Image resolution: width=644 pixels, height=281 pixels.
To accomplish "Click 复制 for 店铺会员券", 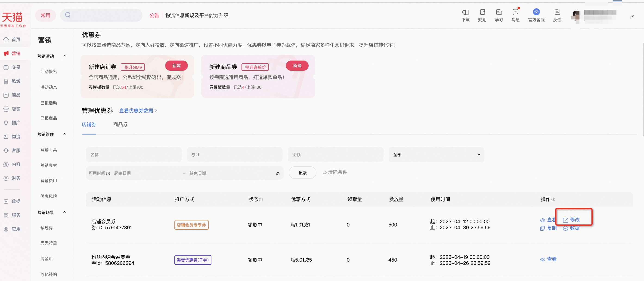I will point(548,228).
